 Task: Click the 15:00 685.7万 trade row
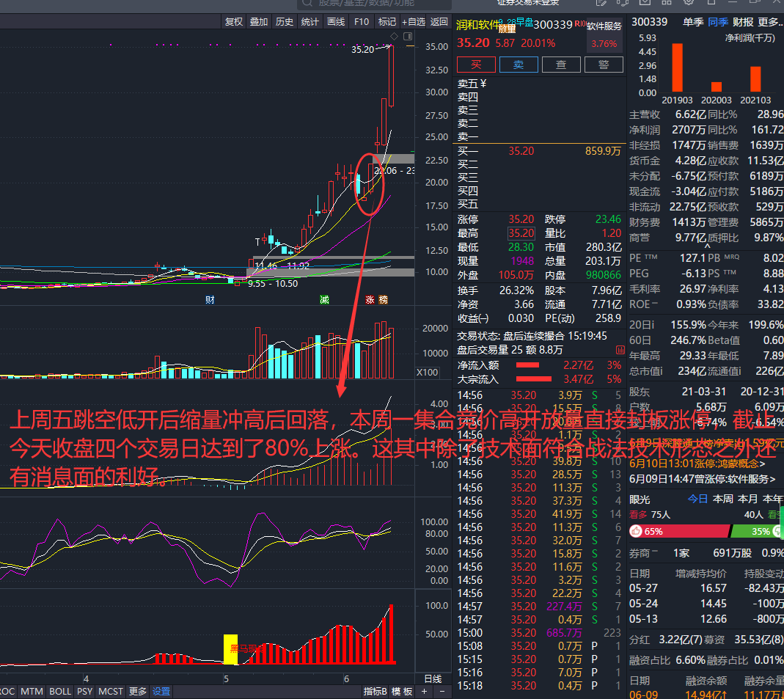click(x=539, y=632)
